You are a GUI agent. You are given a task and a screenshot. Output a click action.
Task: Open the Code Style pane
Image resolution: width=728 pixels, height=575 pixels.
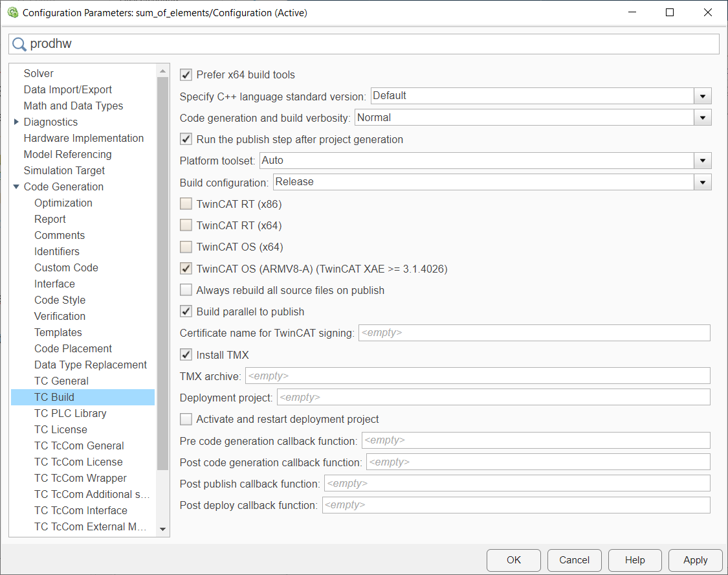click(x=60, y=300)
